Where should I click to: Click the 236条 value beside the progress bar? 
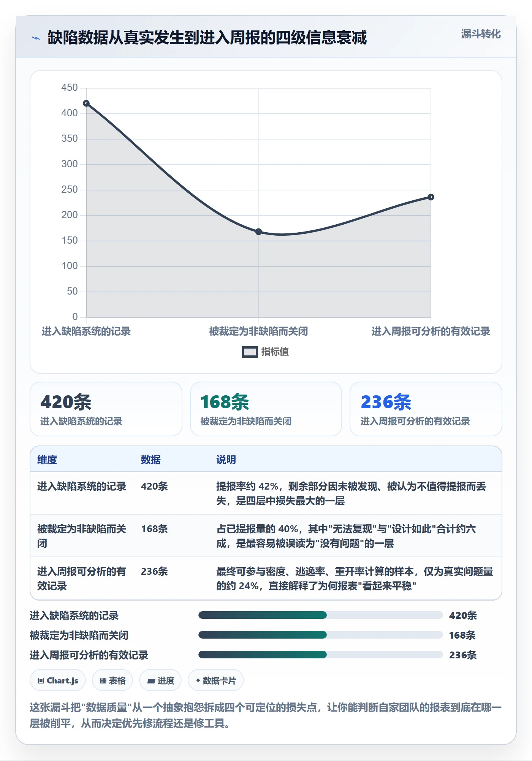tap(463, 655)
